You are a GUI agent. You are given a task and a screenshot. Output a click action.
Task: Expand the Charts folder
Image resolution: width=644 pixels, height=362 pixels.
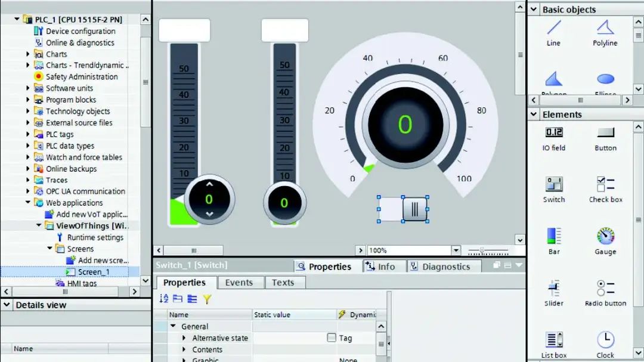pyautogui.click(x=28, y=54)
